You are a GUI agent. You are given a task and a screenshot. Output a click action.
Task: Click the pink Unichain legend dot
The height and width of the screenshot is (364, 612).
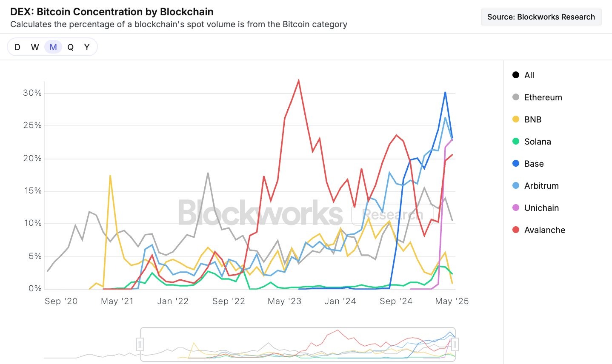click(x=516, y=208)
